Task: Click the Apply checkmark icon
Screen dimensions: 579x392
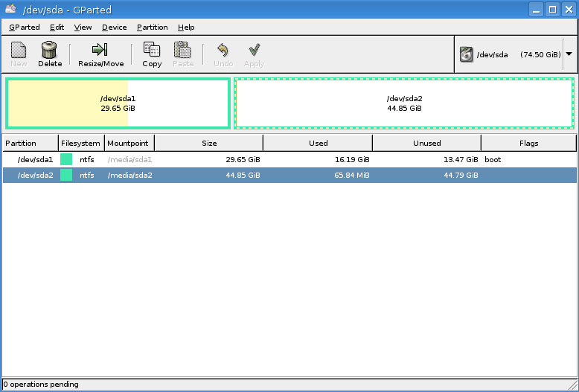Action: pyautogui.click(x=254, y=50)
